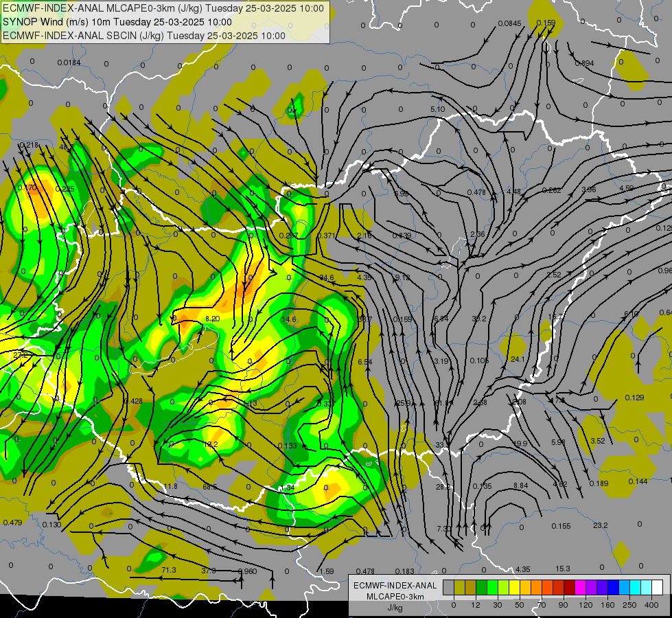Click the dark green legend swatch after 12
This screenshot has width=672, height=618.
[482, 587]
